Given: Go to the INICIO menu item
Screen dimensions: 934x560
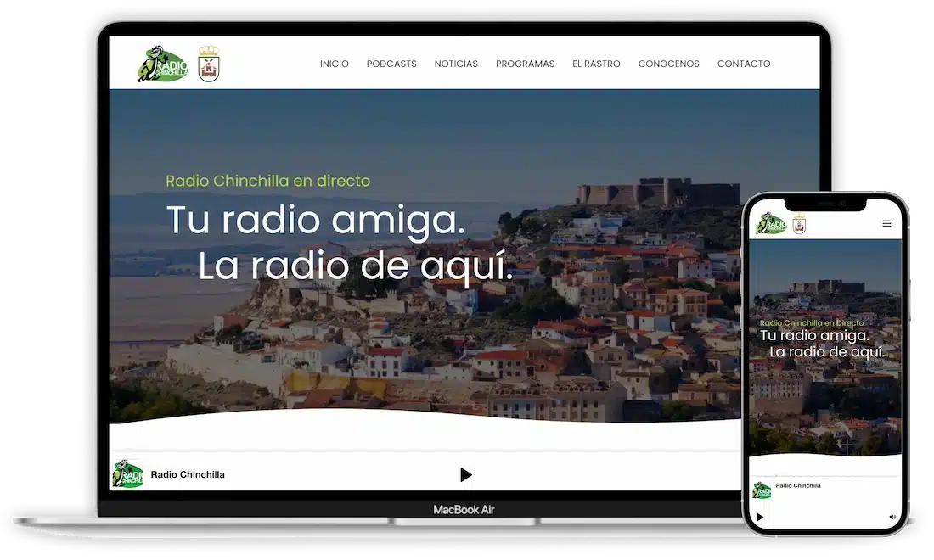Looking at the screenshot, I should (x=334, y=64).
